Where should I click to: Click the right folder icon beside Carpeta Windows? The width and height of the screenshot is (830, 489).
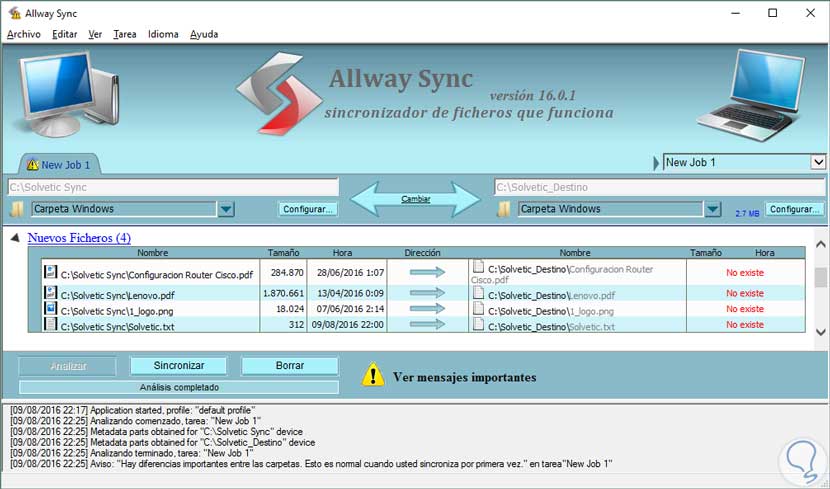(503, 210)
